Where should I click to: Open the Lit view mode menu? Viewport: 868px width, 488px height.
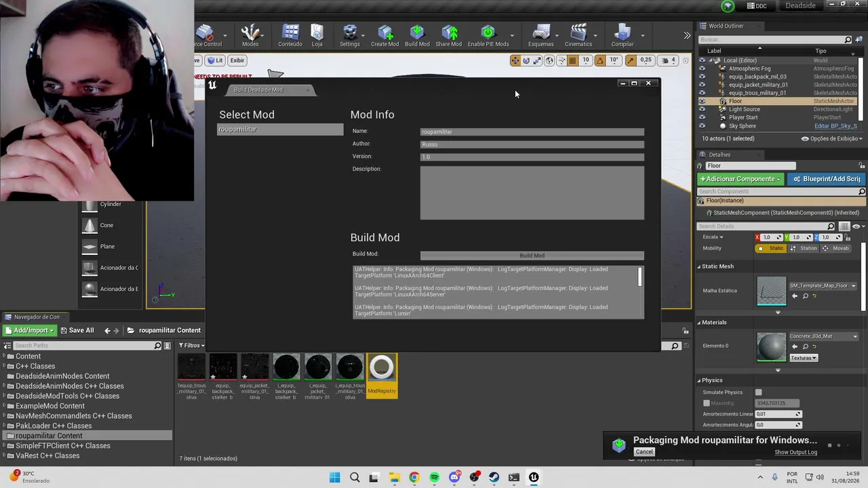tap(216, 60)
